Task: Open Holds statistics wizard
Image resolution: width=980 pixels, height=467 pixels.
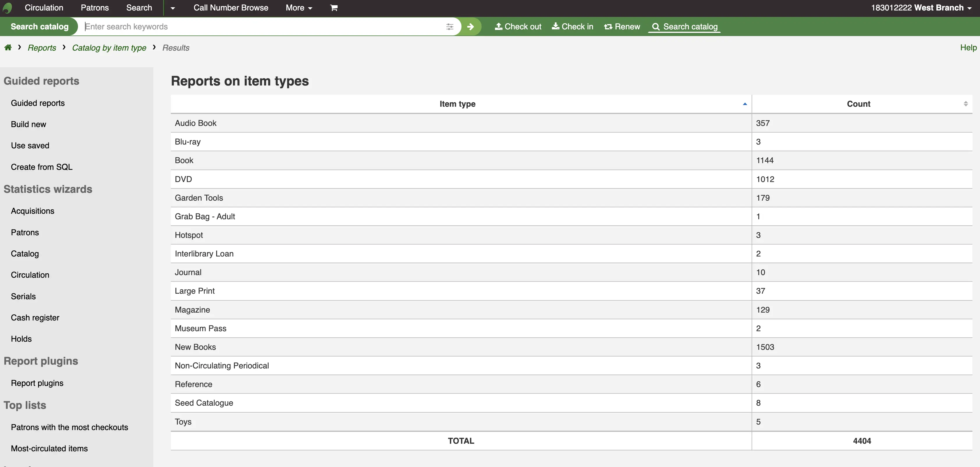Action: pos(21,339)
